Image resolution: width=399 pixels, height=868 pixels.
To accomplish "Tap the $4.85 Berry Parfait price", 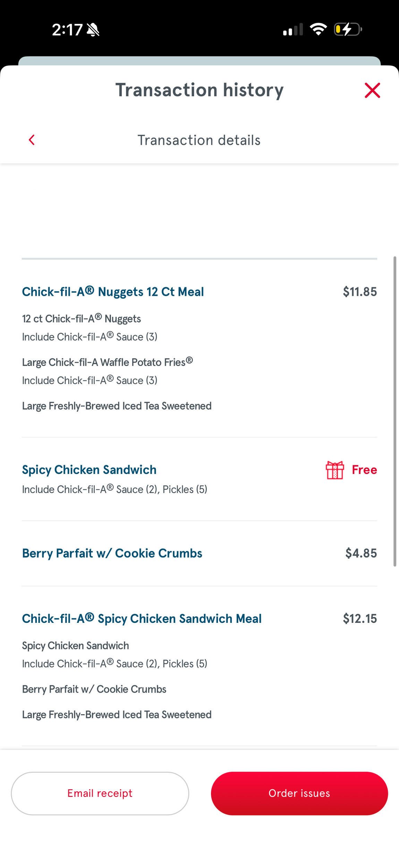I will tap(361, 553).
